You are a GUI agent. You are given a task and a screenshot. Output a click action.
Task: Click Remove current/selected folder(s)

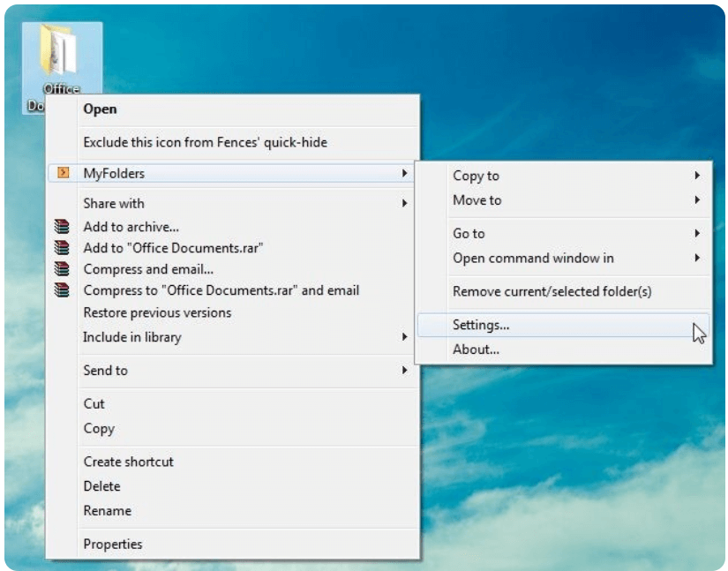point(552,291)
